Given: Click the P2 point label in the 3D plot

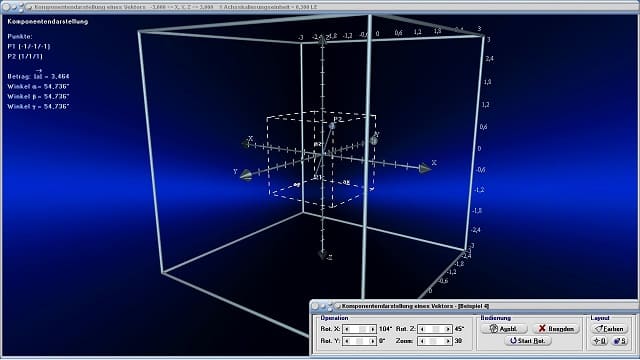Looking at the screenshot, I should point(338,120).
